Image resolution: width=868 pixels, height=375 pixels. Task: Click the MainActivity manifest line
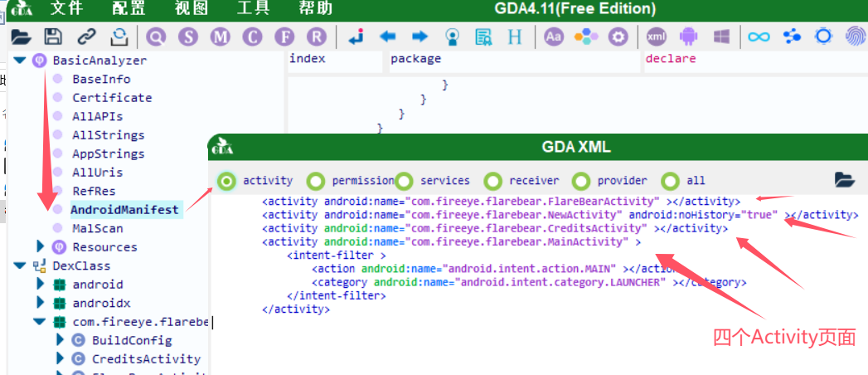451,241
